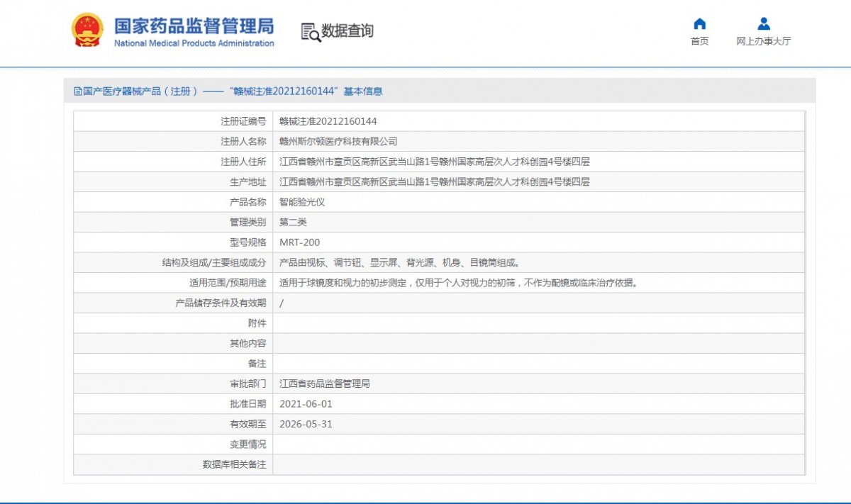Select the 生产地址 address value
851x504 pixels.
point(435,182)
